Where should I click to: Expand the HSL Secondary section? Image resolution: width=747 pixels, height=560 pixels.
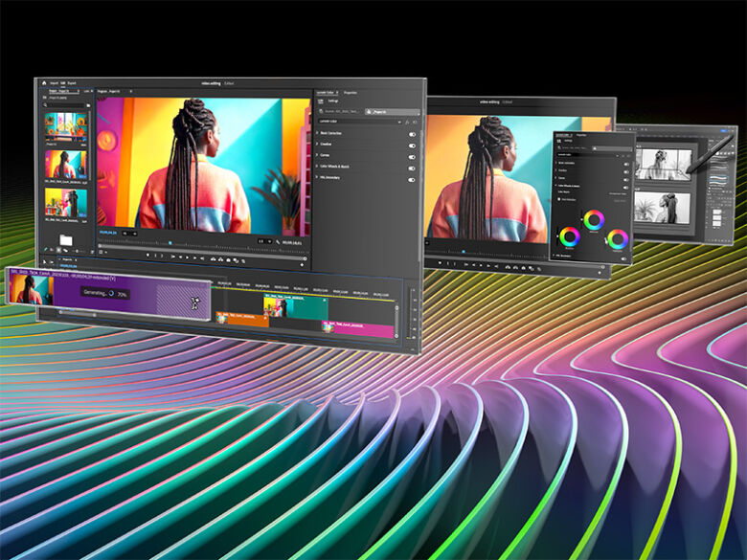click(x=319, y=180)
